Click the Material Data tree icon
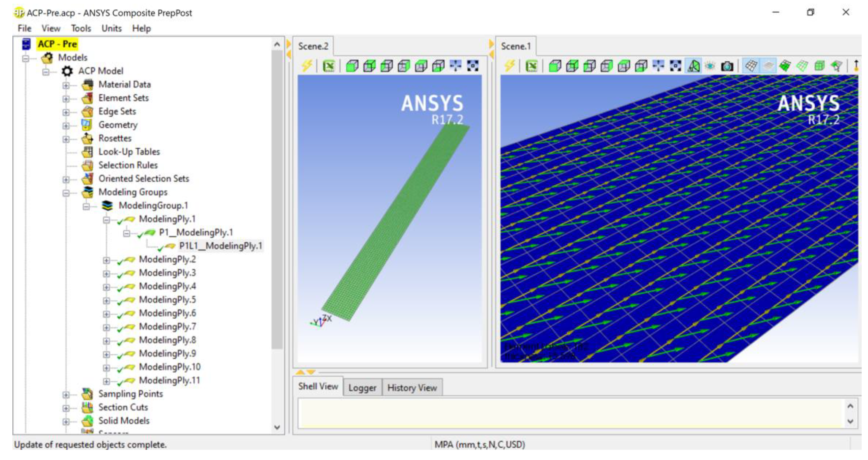Image resolution: width=868 pixels, height=460 pixels. [88, 84]
